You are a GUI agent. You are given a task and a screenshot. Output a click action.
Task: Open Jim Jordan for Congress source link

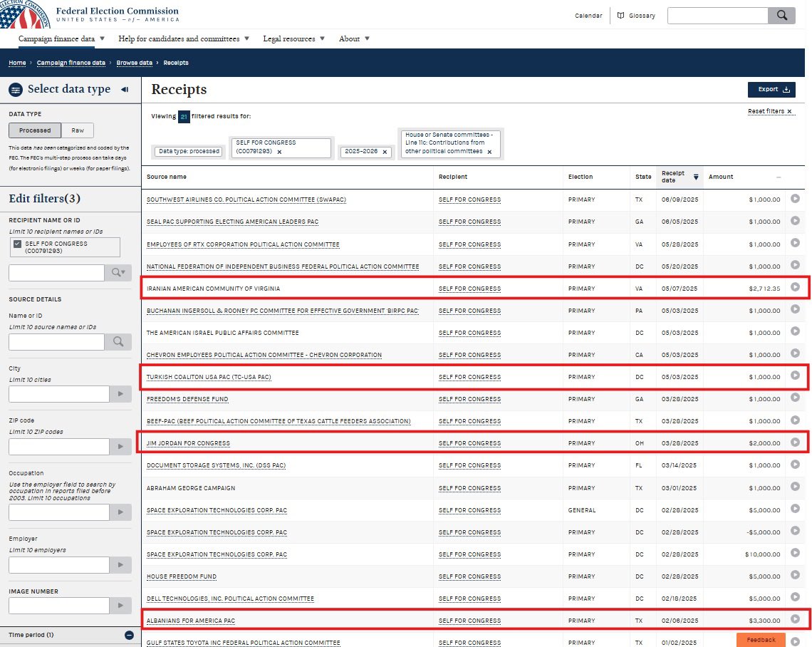coord(188,443)
